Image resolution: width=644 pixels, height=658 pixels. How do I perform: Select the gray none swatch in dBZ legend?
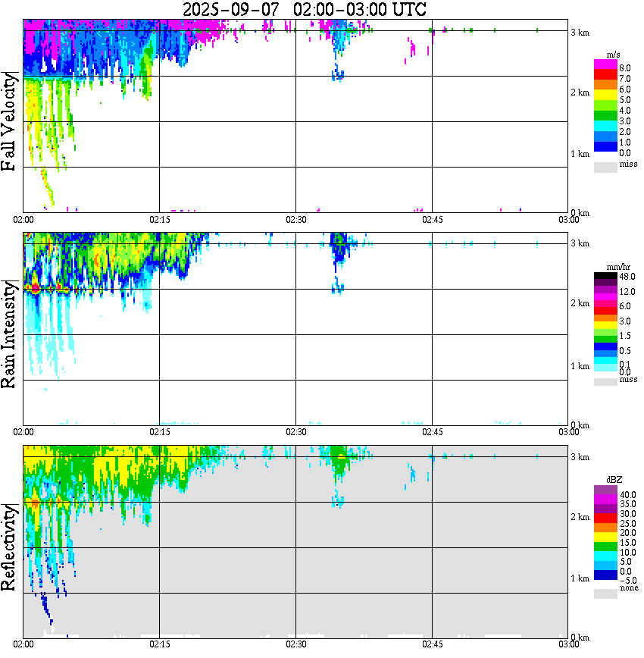(605, 594)
